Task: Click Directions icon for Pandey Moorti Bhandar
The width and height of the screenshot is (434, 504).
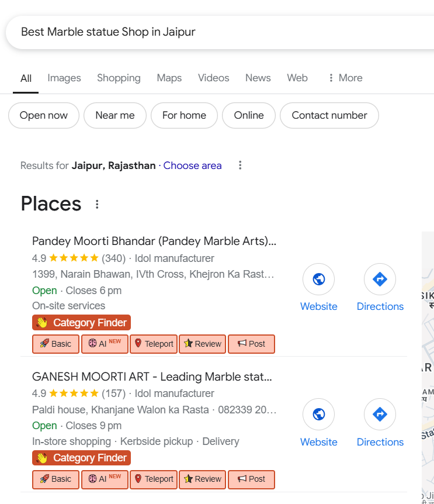Action: (x=380, y=279)
